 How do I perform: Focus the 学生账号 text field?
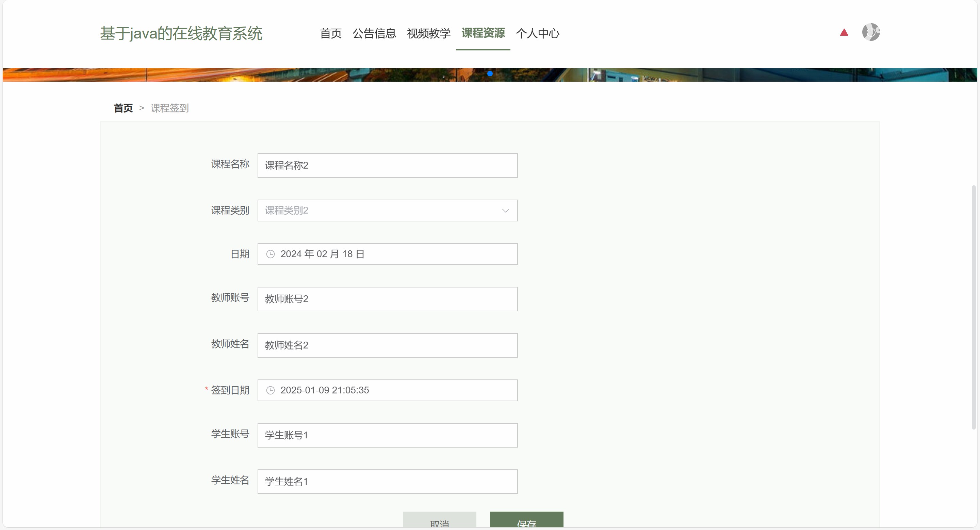click(x=387, y=435)
